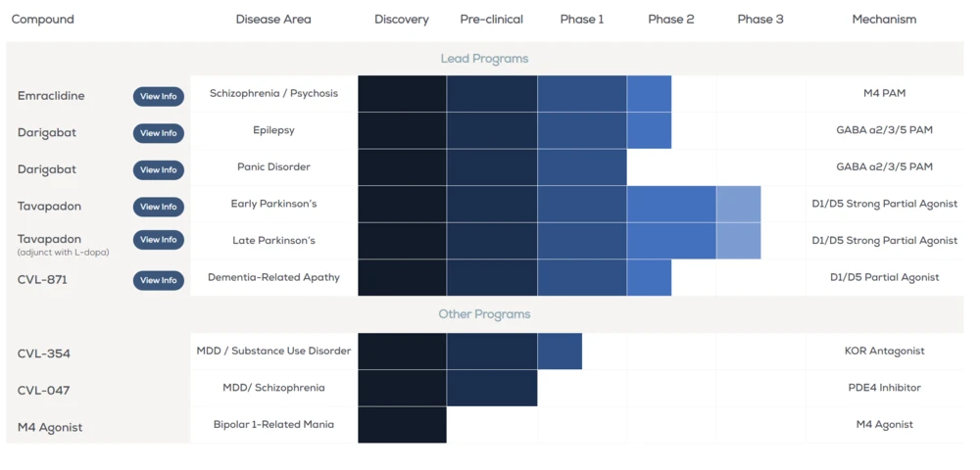Image resolution: width=980 pixels, height=470 pixels.
Task: Click View Info for Tavapadon adjunct with L-dopa
Action: click(158, 240)
